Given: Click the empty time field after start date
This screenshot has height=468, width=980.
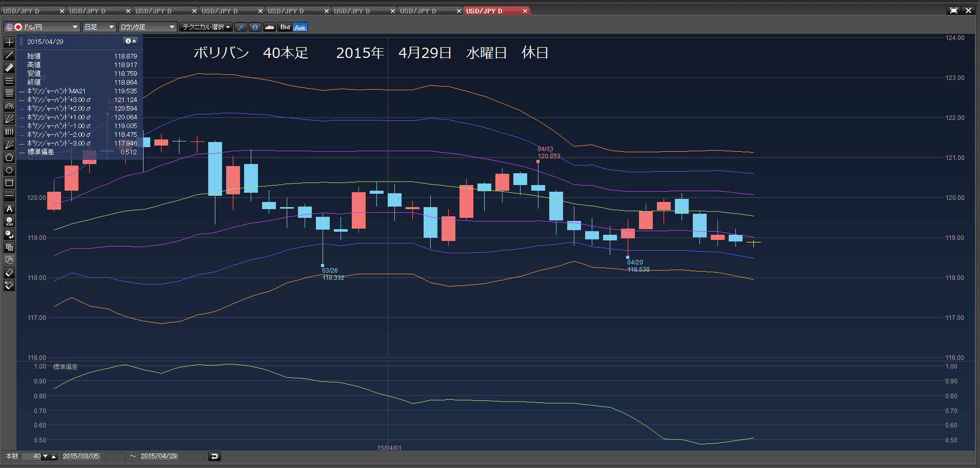Looking at the screenshot, I should pyautogui.click(x=115, y=456).
